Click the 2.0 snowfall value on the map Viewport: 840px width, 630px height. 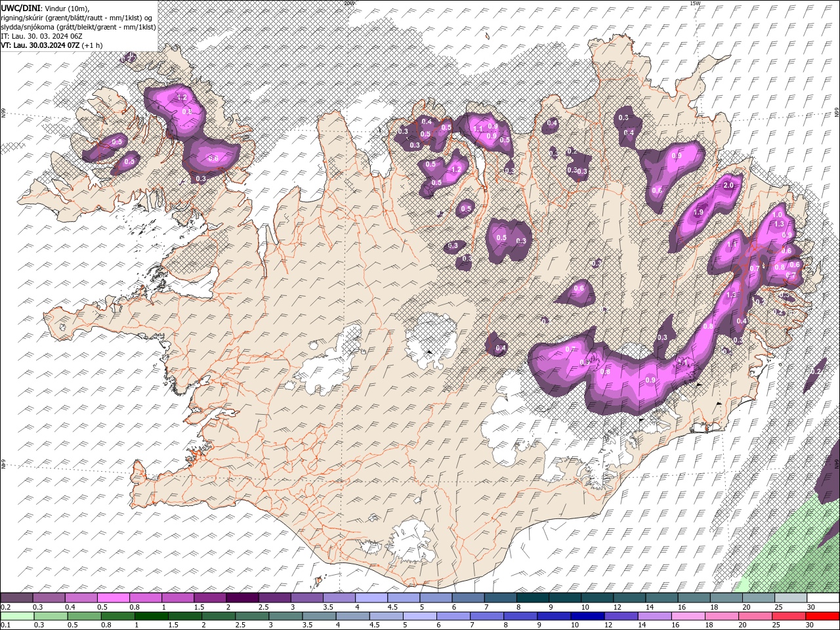click(728, 186)
